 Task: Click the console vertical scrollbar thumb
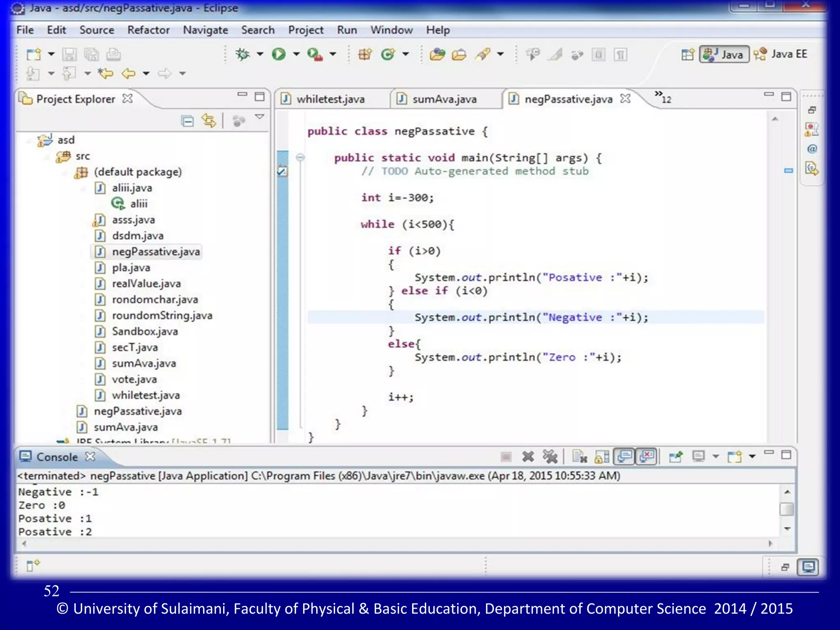tap(786, 509)
